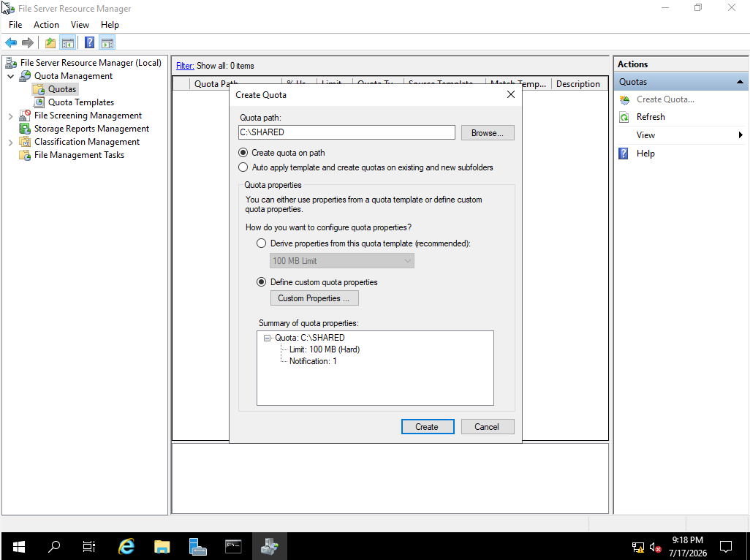The height and width of the screenshot is (560, 750).
Task: Click the Forward arrow toolbar icon
Action: [x=28, y=43]
